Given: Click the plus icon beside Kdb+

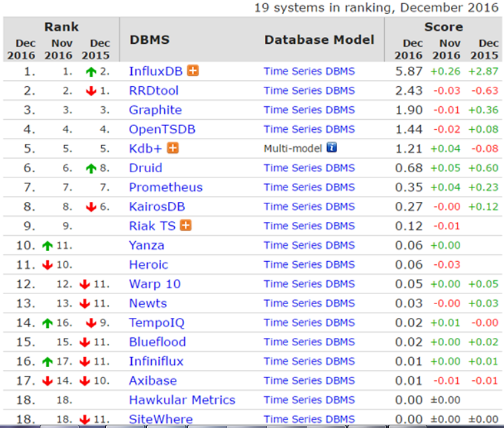Looking at the screenshot, I should click(x=173, y=148).
